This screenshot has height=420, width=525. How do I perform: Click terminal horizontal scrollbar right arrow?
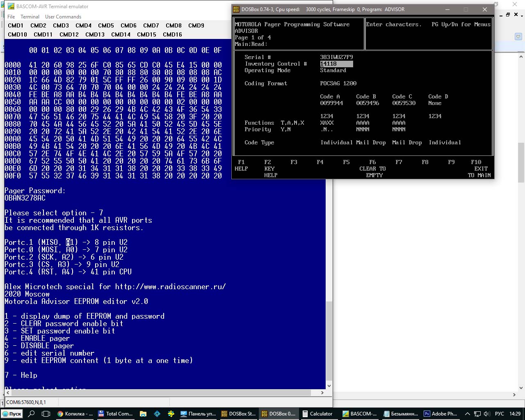coord(322,393)
